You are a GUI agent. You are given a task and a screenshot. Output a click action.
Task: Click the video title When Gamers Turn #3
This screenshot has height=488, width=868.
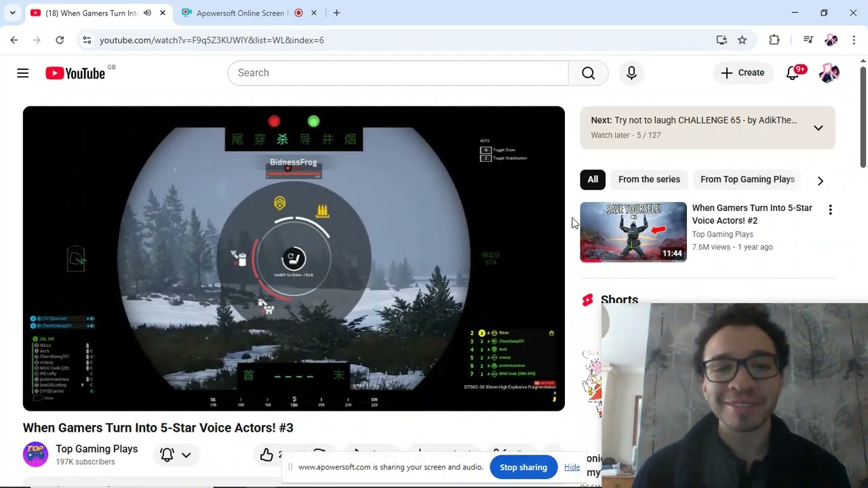tap(158, 428)
